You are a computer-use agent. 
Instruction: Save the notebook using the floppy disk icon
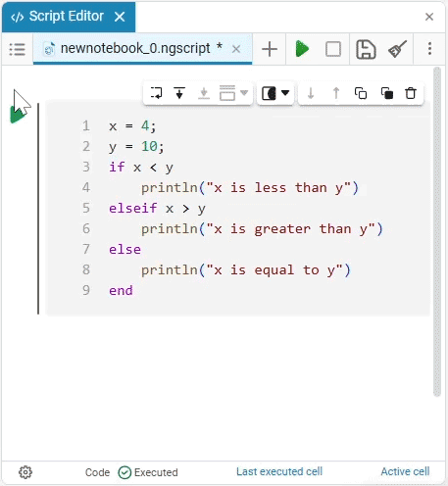point(366,49)
